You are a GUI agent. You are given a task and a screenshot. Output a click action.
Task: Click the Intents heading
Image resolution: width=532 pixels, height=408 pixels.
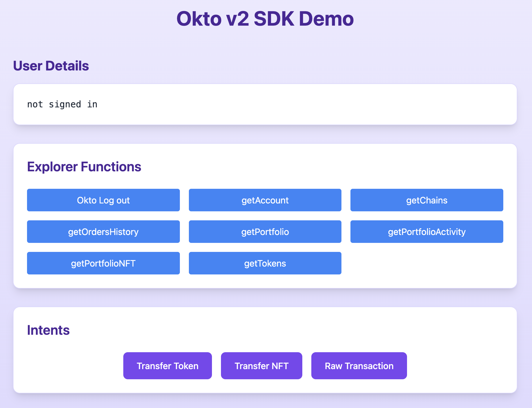pyautogui.click(x=48, y=330)
